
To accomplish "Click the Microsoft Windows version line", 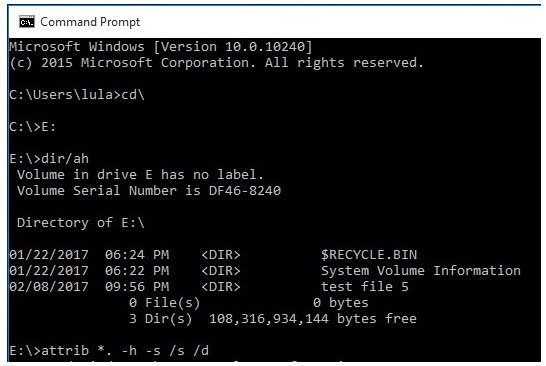I will 161,47.
